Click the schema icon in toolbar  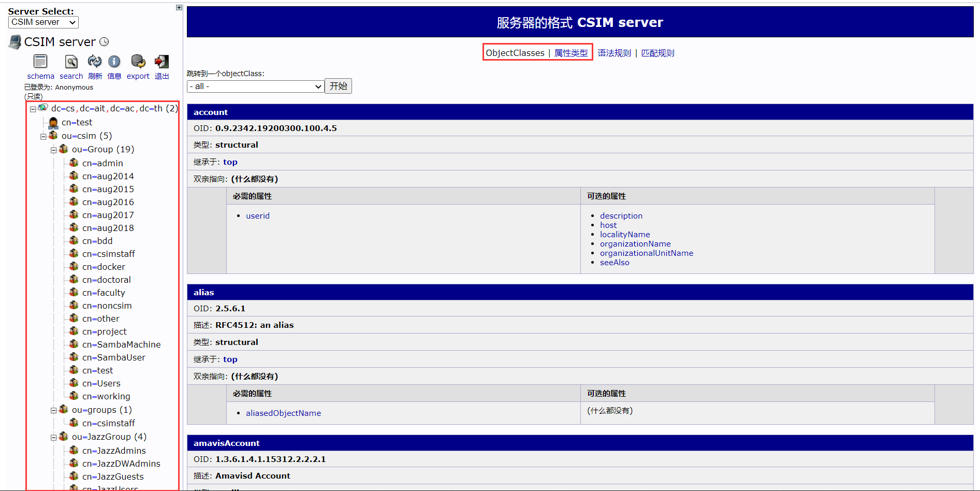pos(40,62)
